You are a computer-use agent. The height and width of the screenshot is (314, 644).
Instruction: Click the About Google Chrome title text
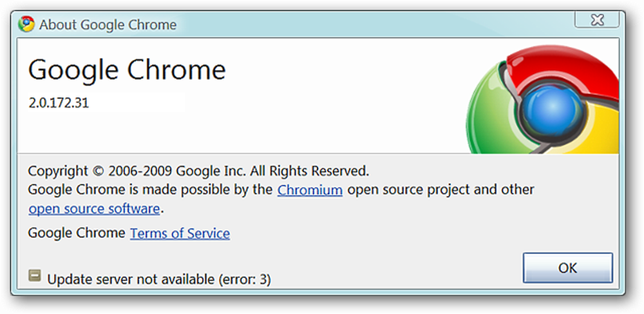click(x=108, y=25)
